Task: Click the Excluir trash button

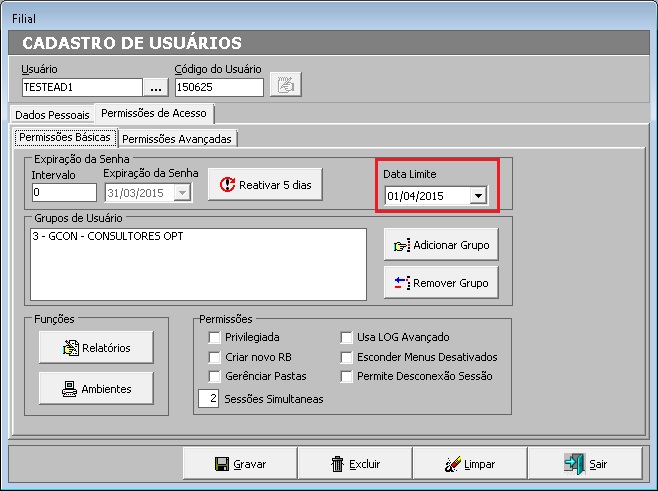Action: tap(355, 464)
